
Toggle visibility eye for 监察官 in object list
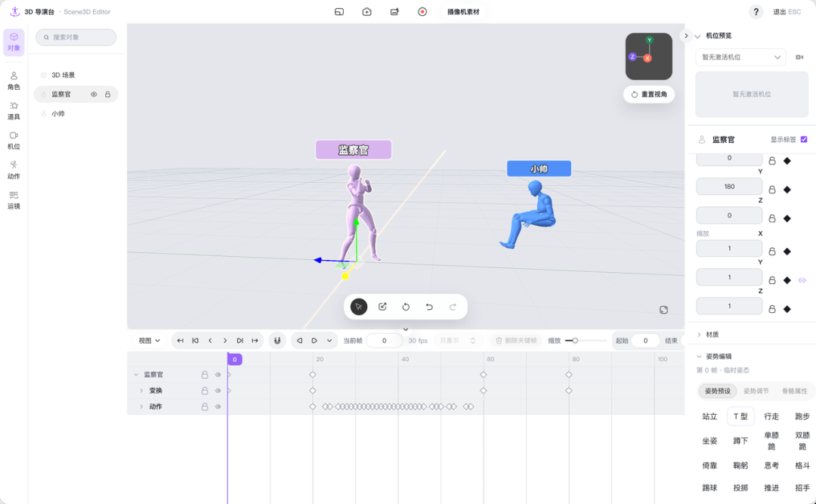tap(94, 94)
